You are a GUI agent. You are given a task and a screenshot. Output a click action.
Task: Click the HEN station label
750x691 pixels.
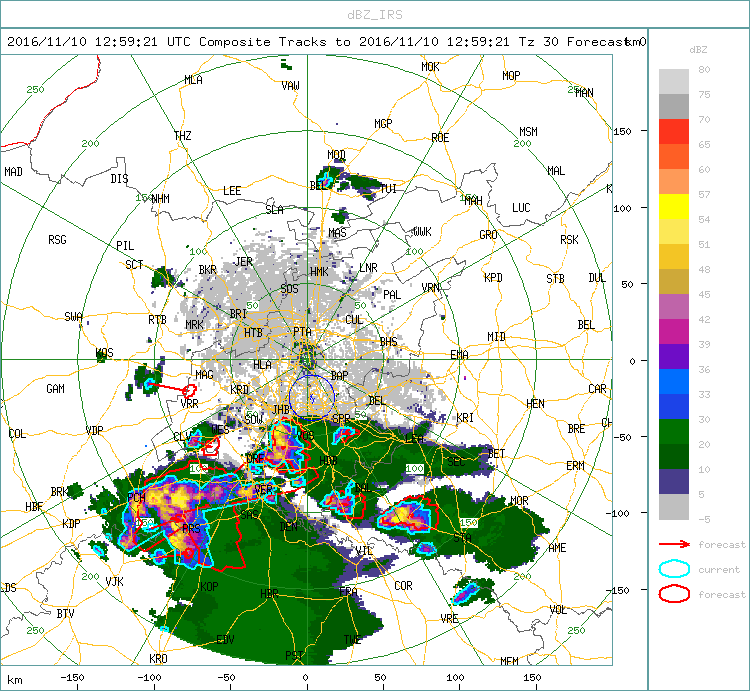[535, 404]
